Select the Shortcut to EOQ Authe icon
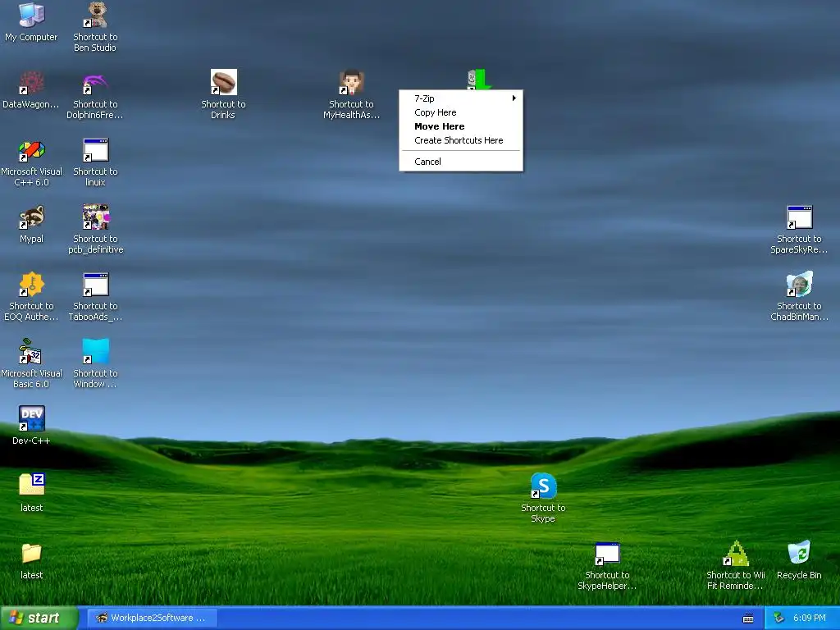The width and height of the screenshot is (840, 630). [31, 285]
